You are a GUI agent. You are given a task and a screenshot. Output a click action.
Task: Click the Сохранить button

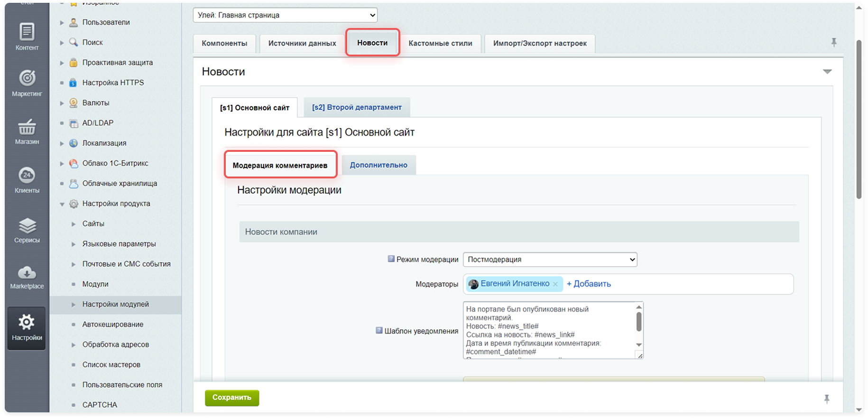click(x=232, y=398)
